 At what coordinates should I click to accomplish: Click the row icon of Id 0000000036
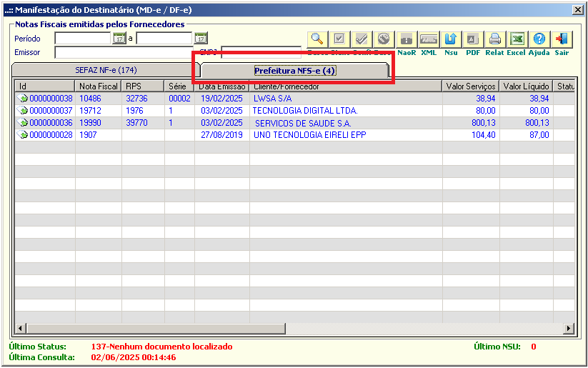coord(22,122)
